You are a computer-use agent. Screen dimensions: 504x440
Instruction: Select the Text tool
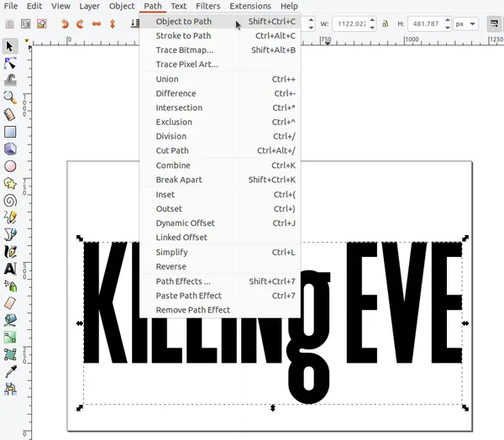coord(10,269)
